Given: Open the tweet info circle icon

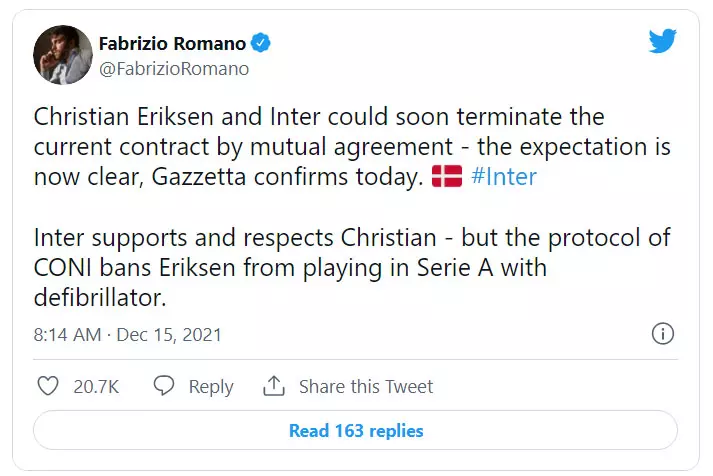Looking at the screenshot, I should pyautogui.click(x=662, y=333).
